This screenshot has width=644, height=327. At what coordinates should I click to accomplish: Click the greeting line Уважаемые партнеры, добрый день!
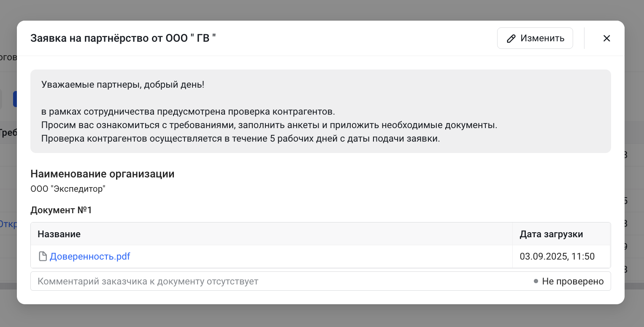123,84
